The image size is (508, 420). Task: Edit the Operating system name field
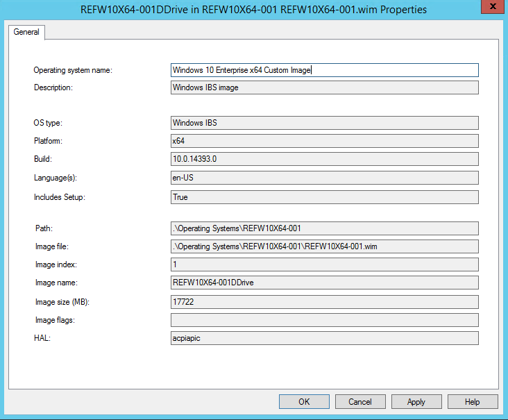click(x=324, y=70)
